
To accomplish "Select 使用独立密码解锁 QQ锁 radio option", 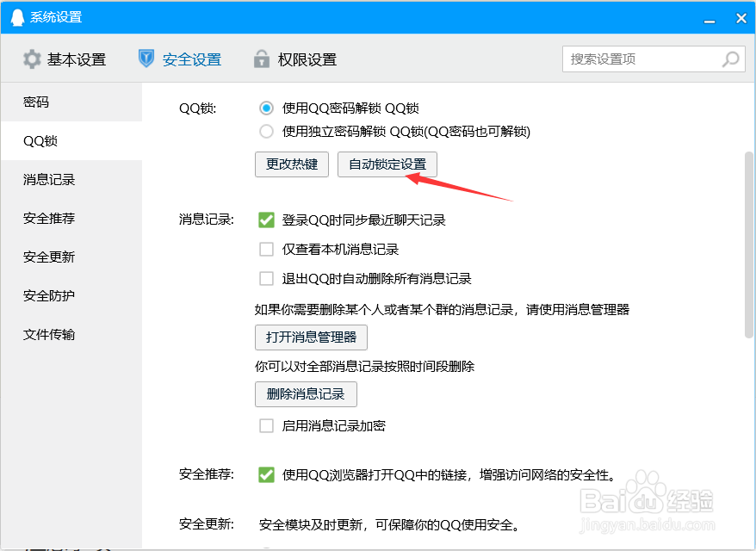I will (266, 131).
